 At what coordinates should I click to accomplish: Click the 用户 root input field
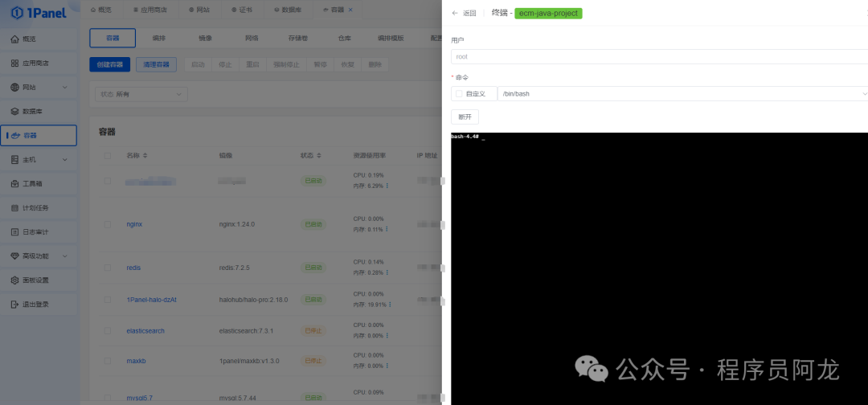[x=659, y=56]
